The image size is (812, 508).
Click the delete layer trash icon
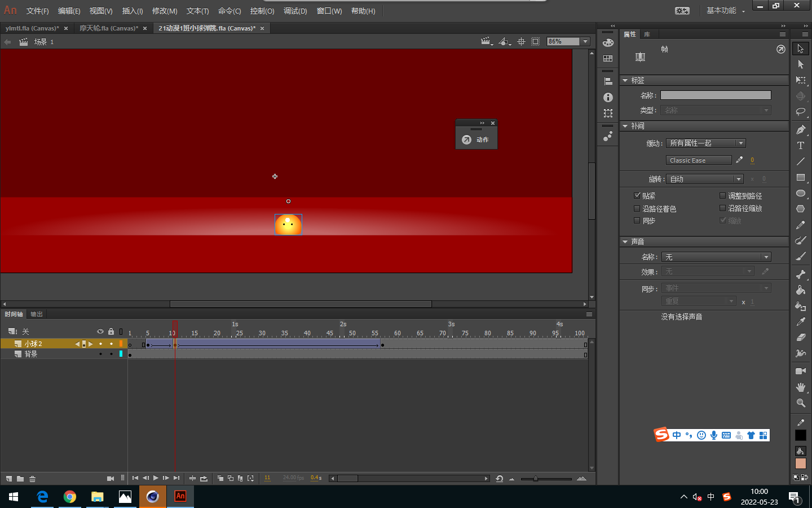pyautogui.click(x=32, y=479)
